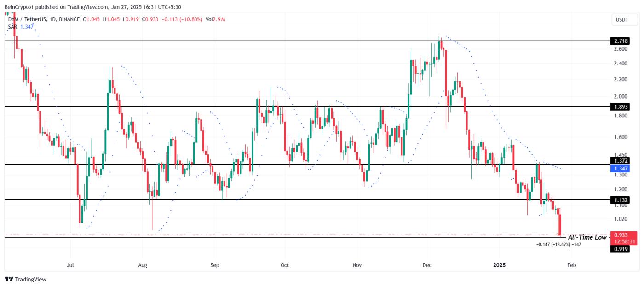Click the 2.600 price axis tick
The image size is (644, 287).
(621, 49)
